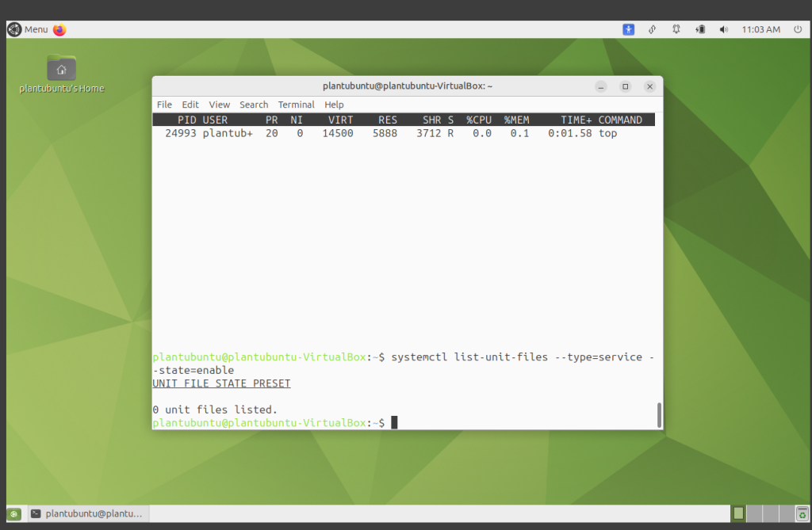The image size is (812, 530).
Task: Open the Edit menu in terminal
Action: pos(190,105)
